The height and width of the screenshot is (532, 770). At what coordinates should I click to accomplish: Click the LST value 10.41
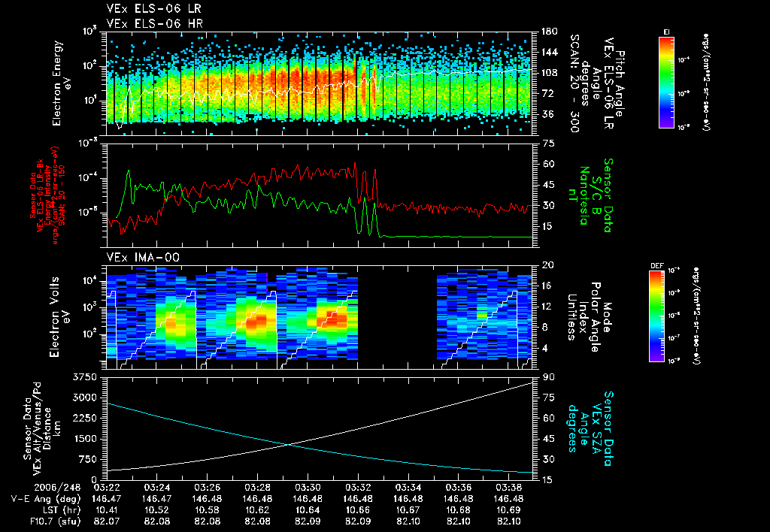tap(107, 510)
